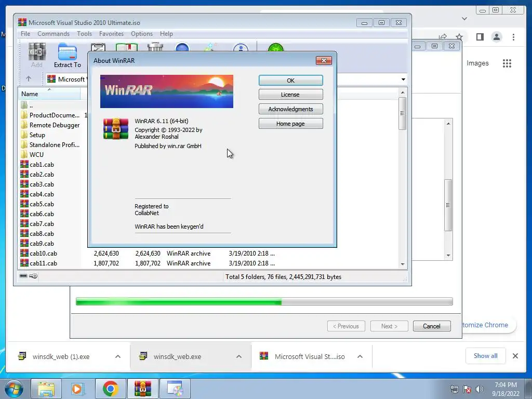
Task: Open Windows Explorer from taskbar
Action: (46, 389)
